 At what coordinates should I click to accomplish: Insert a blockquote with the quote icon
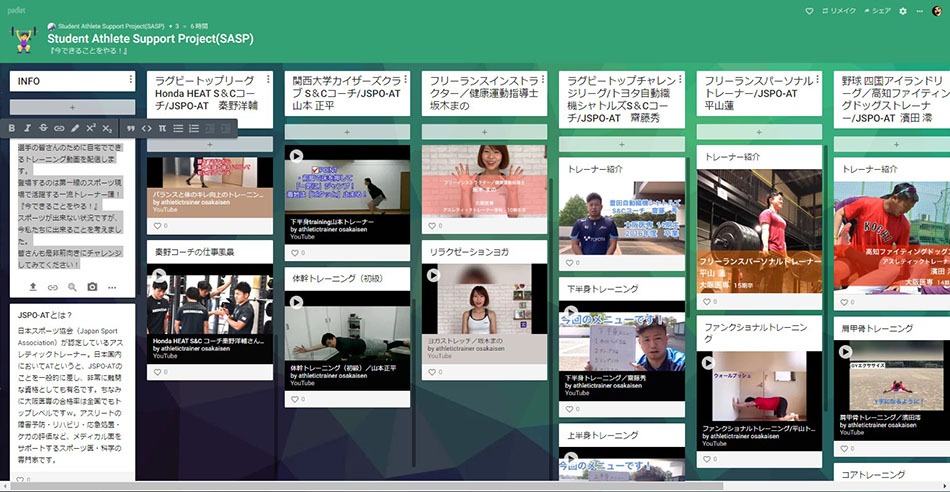(131, 128)
